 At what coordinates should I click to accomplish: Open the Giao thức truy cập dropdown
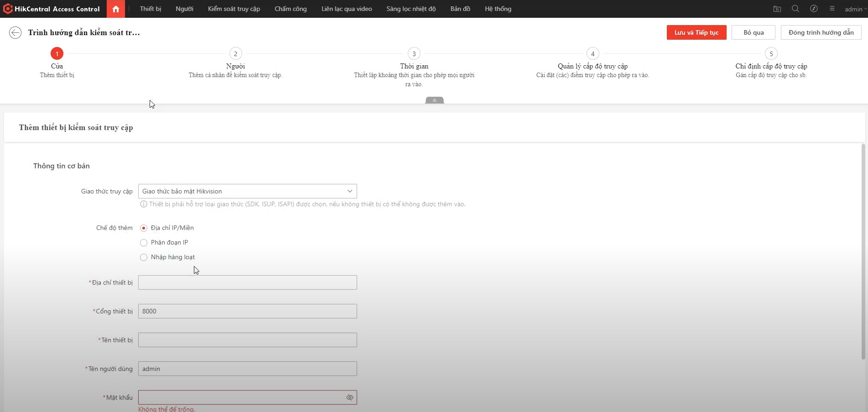pos(247,191)
